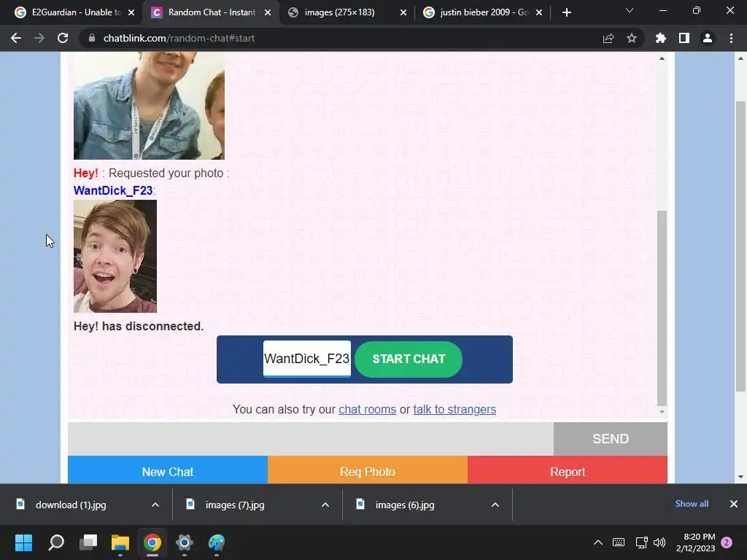Click the WantDick_F23 username in chat

113,190
